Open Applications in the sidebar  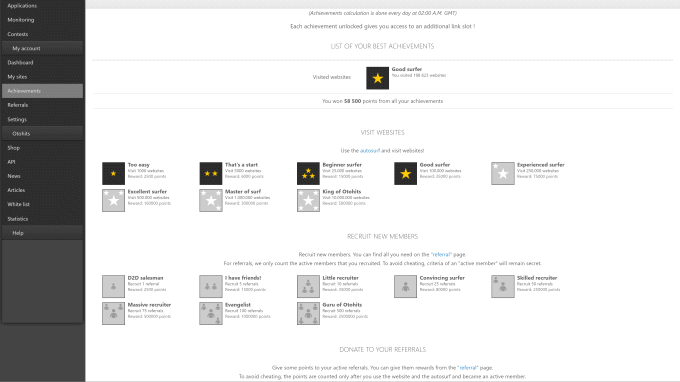pyautogui.click(x=42, y=6)
